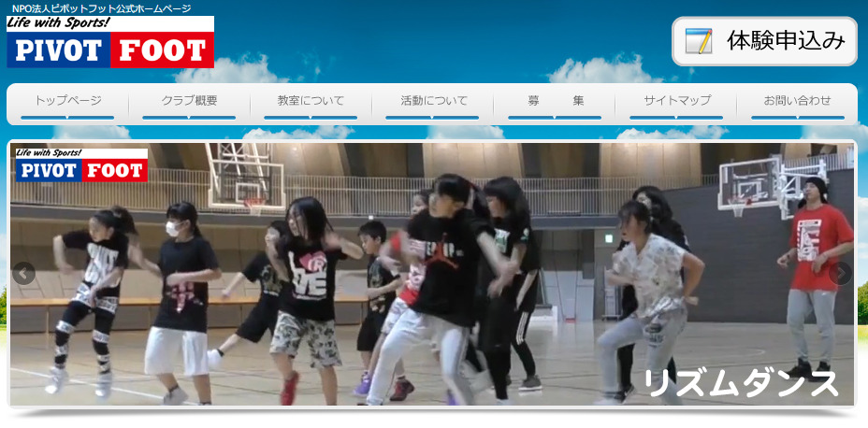The image size is (868, 428).
Task: Click the PIVOT FOOT logo inside slideshow
Action: (x=82, y=164)
